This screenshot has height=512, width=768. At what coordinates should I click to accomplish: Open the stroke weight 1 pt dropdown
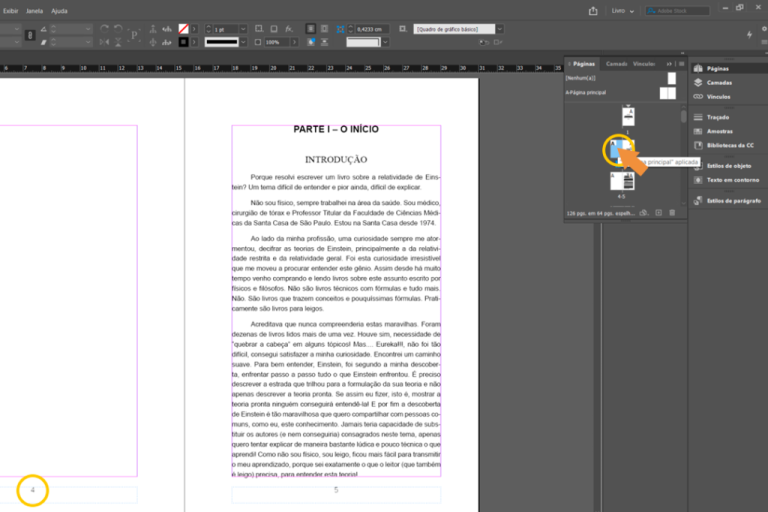tap(243, 29)
